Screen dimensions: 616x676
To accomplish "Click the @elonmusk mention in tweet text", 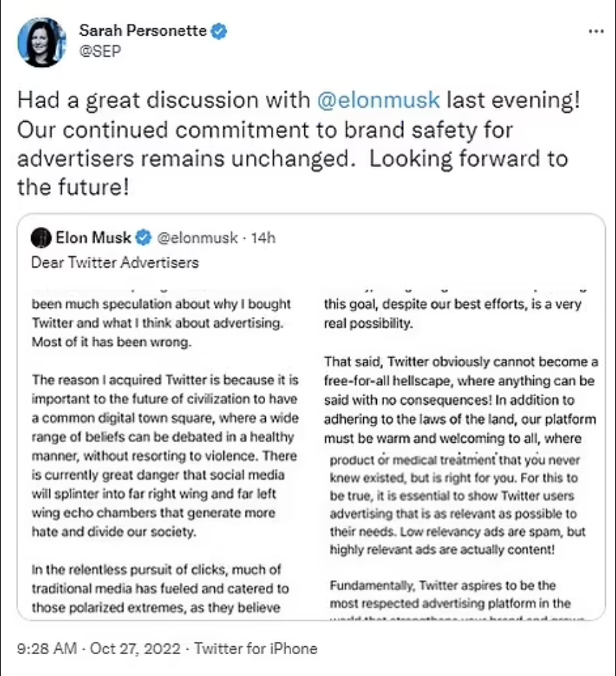I will [378, 100].
